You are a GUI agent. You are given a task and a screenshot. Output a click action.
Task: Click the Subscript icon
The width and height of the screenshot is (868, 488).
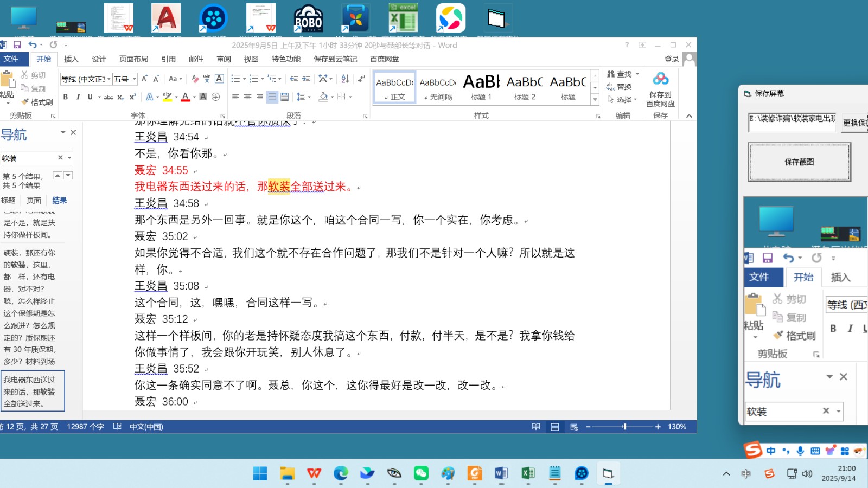tap(120, 97)
